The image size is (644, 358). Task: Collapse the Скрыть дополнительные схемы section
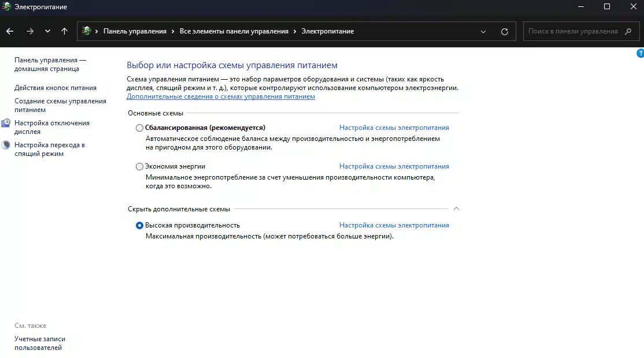click(x=456, y=208)
